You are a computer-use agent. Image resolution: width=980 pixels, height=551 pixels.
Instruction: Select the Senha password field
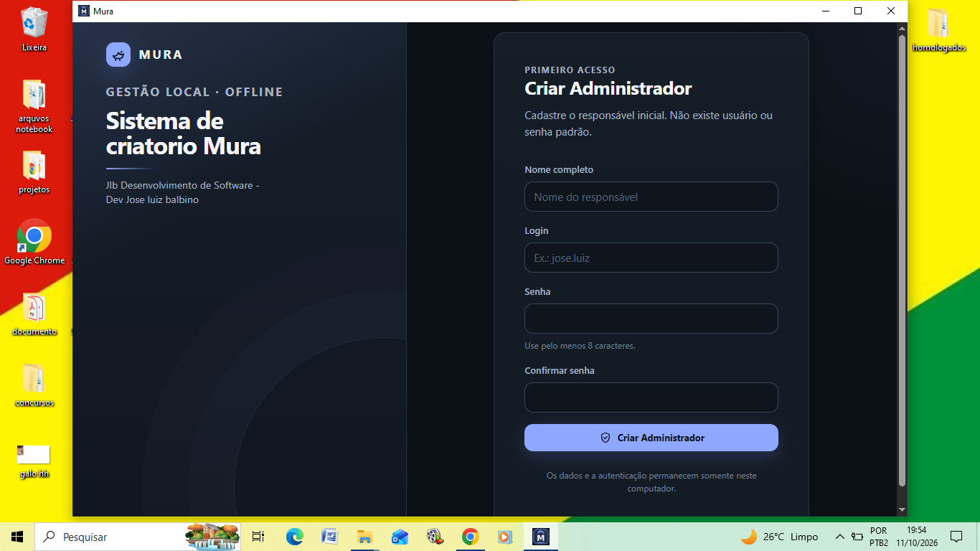[651, 319]
